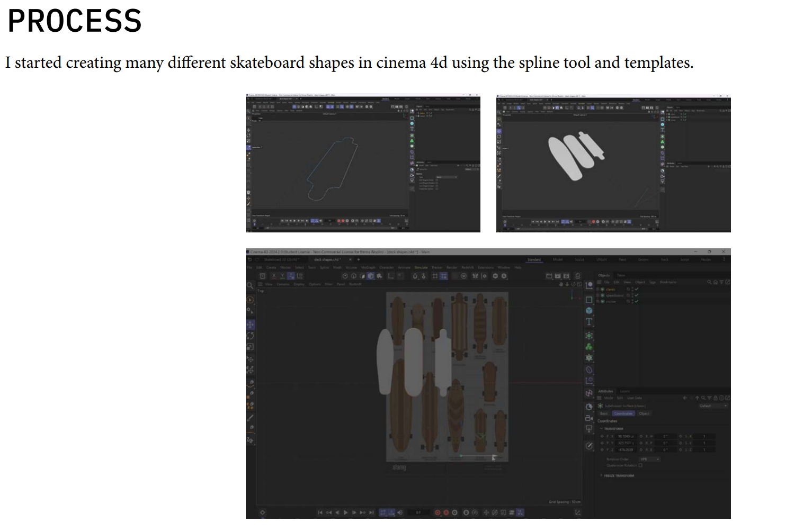Toggle Y axis lock in large screenshot toolbar

pyautogui.click(x=282, y=276)
